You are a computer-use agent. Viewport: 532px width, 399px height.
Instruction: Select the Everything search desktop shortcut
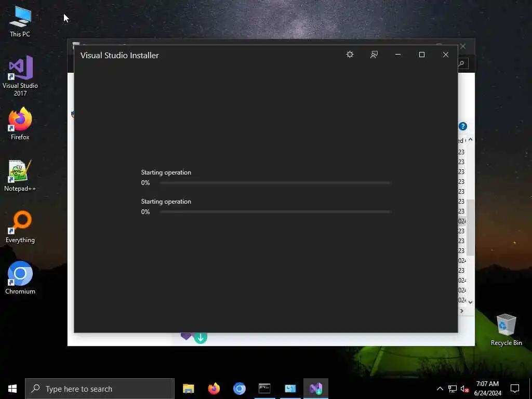(x=20, y=227)
